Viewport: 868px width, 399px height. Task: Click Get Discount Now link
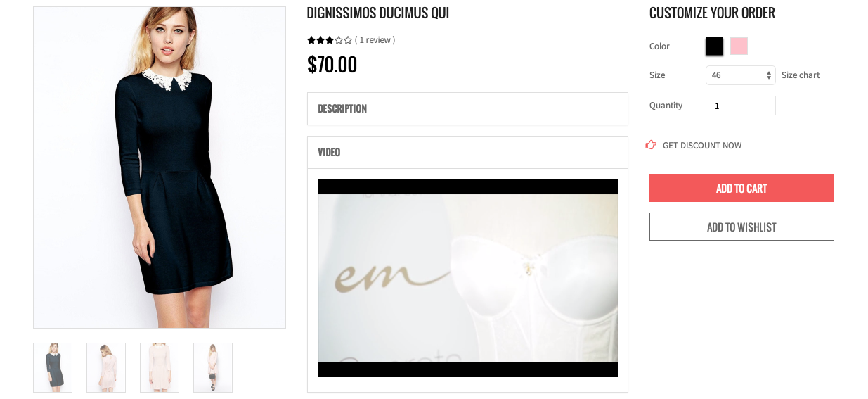702,146
